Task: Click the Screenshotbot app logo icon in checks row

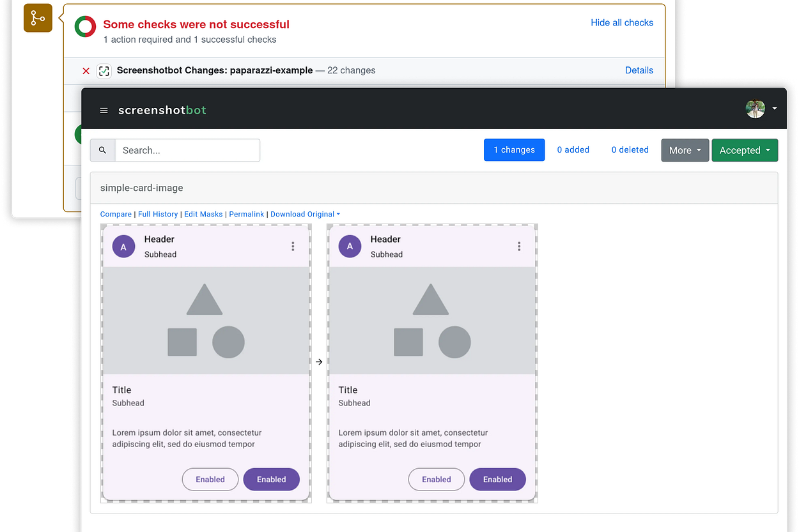Action: click(x=104, y=71)
